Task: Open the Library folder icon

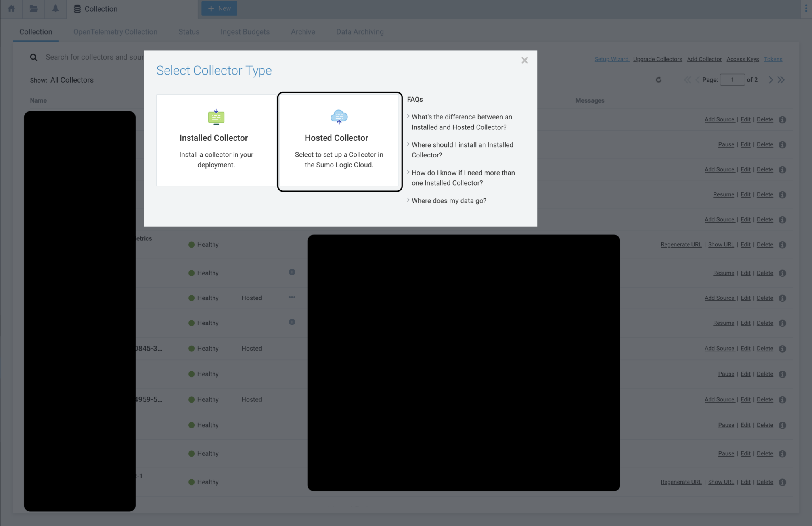Action: pos(33,8)
